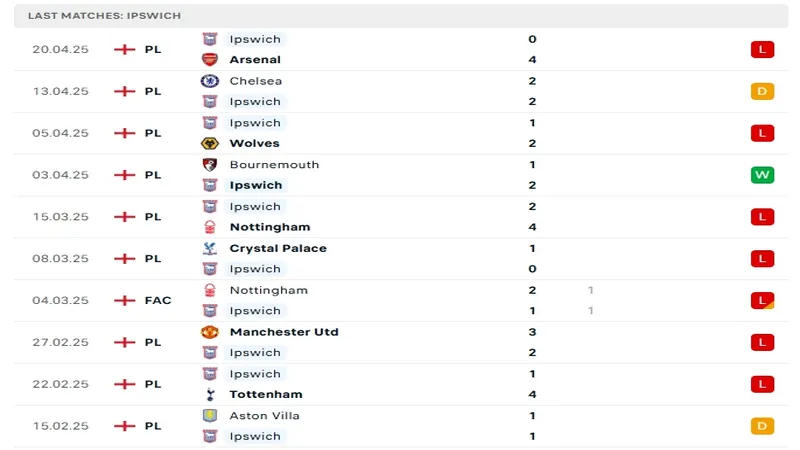Click the Crystal Palace crest icon
Viewport: 800px width, 450px height.
pos(210,248)
